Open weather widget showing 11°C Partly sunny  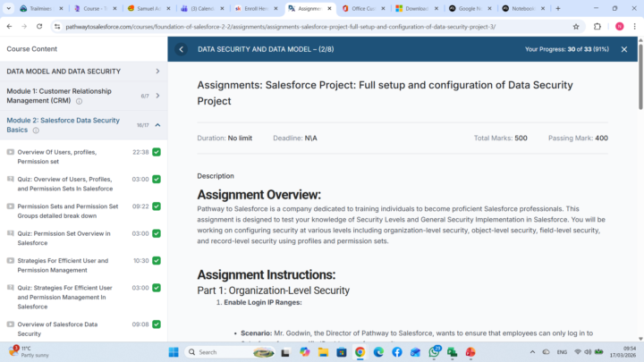[29, 352]
